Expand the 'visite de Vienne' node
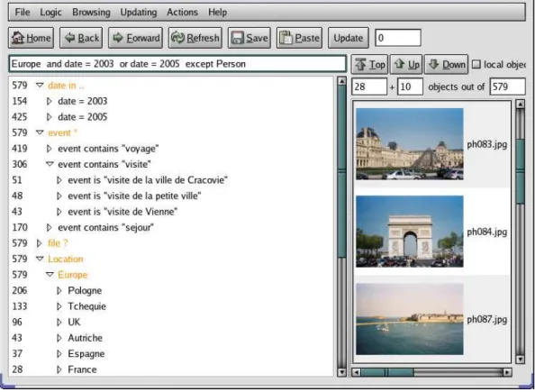The height and width of the screenshot is (392, 535). (59, 212)
